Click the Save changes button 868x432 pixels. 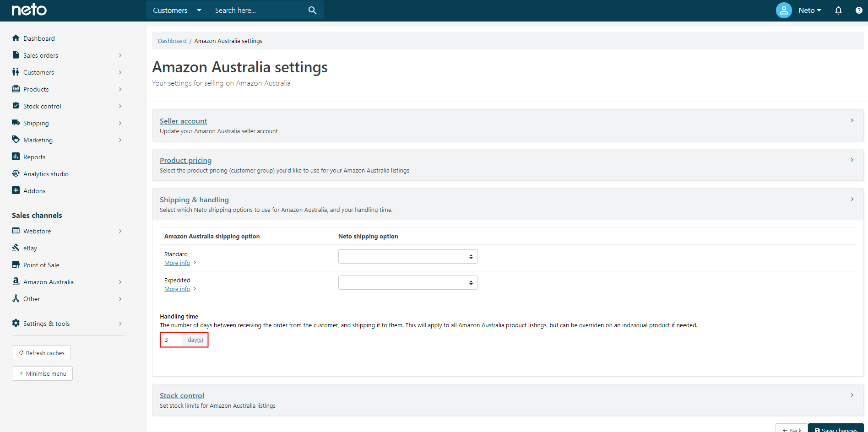[835, 428]
